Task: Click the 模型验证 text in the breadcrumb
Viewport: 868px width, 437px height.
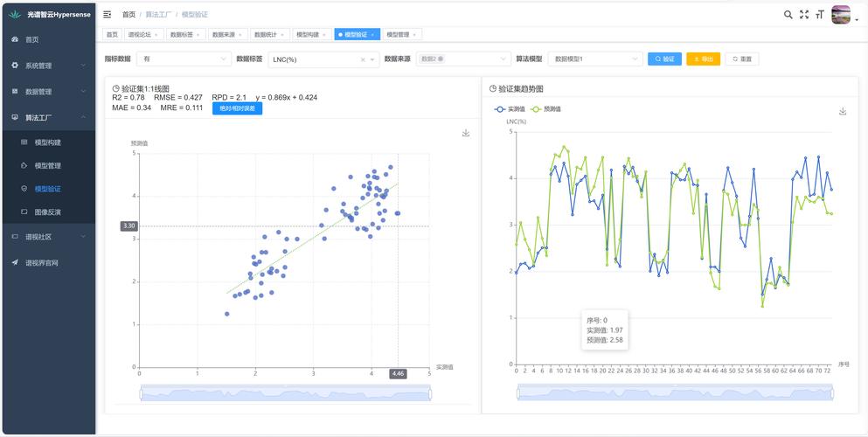Action: [x=195, y=14]
